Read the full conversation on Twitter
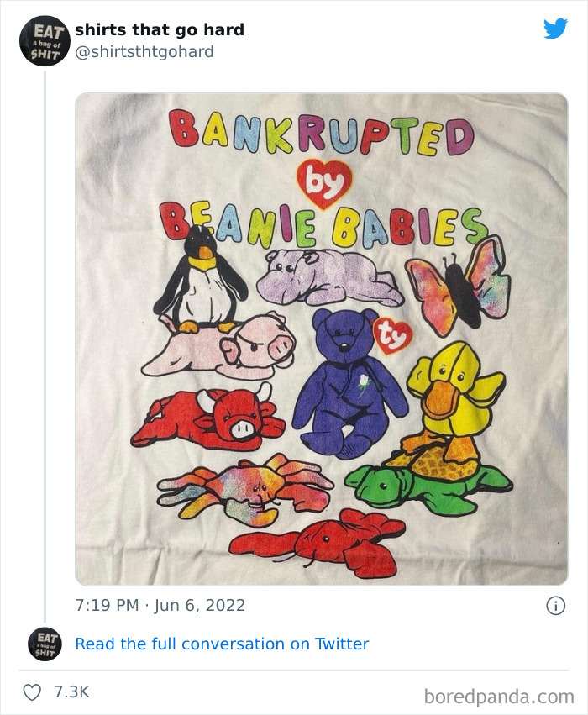The width and height of the screenshot is (588, 715). tap(222, 644)
